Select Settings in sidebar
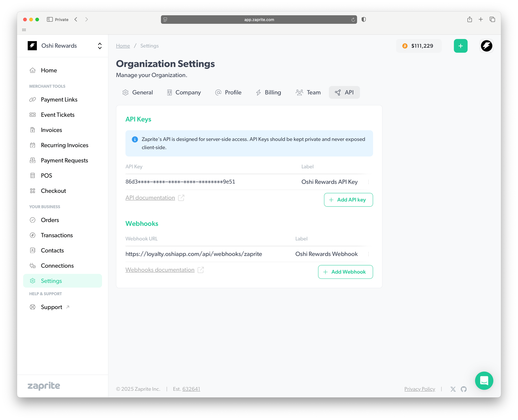The width and height of the screenshot is (518, 420). point(62,281)
